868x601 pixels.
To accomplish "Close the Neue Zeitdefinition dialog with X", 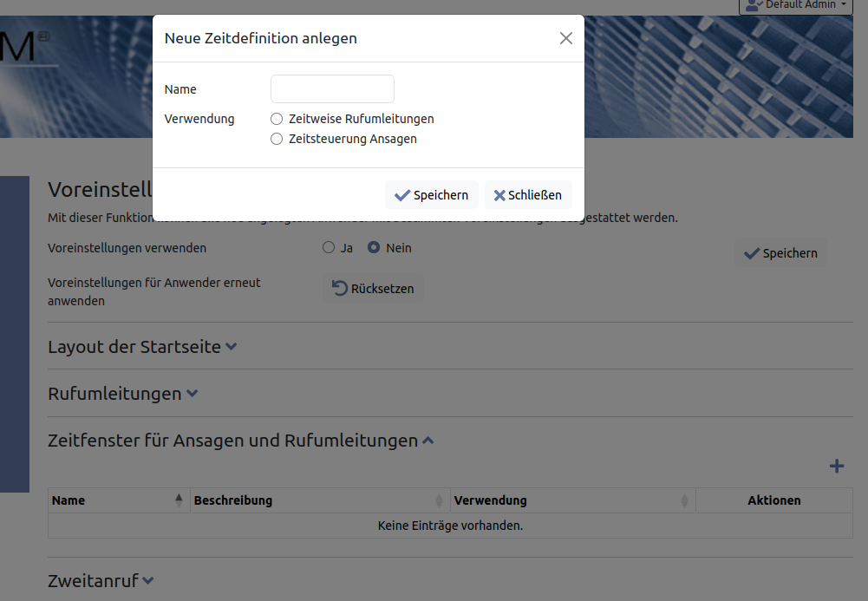I will (x=565, y=38).
